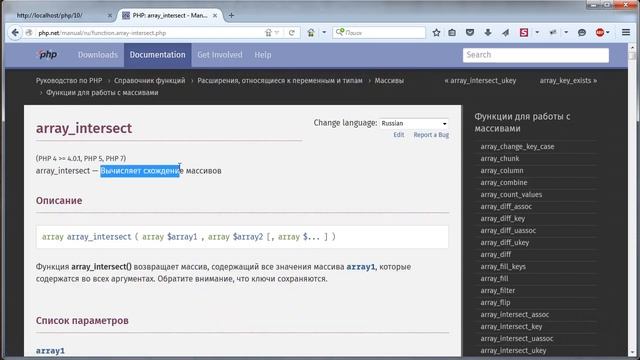Viewport: 640px width, 360px height.
Task: Close the PHP: array_intersect tab
Action: (215, 16)
